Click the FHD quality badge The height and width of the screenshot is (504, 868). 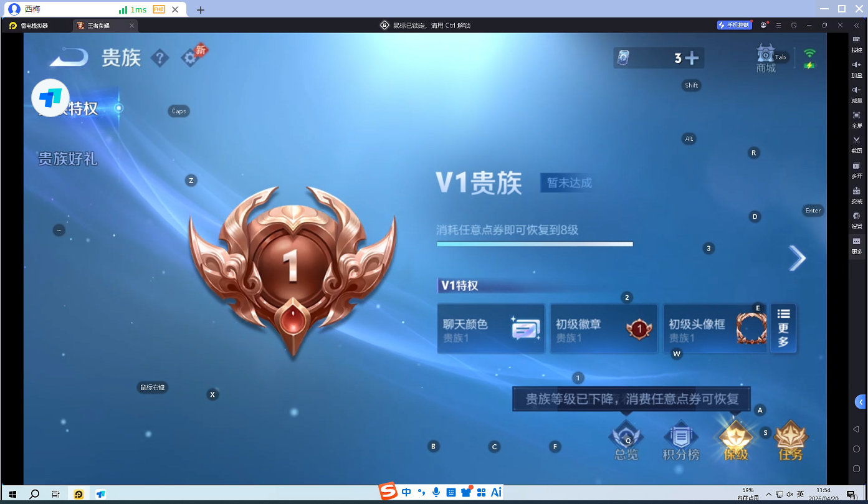pos(159,9)
